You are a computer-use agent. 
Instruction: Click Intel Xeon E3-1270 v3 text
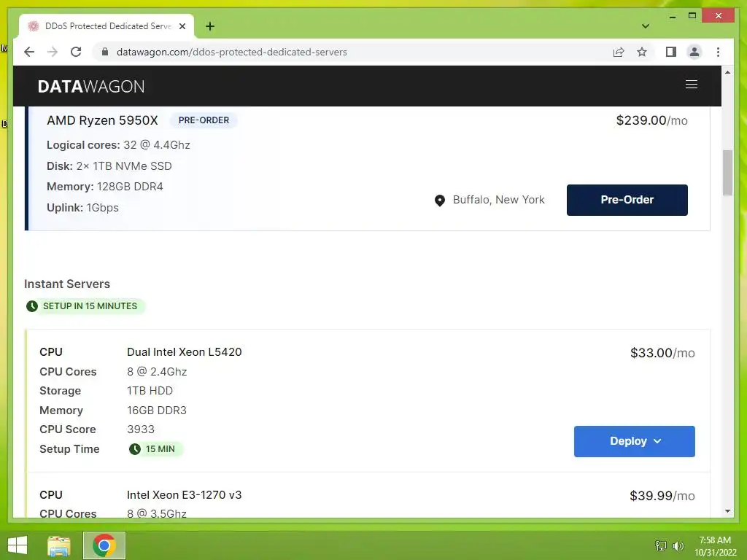(185, 495)
